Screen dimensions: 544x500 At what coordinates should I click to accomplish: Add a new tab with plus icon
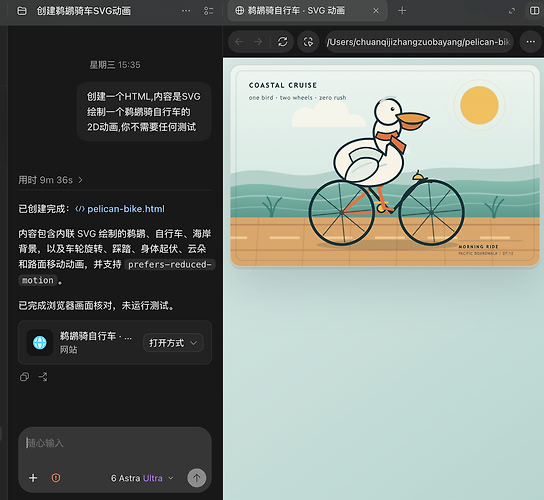click(402, 11)
